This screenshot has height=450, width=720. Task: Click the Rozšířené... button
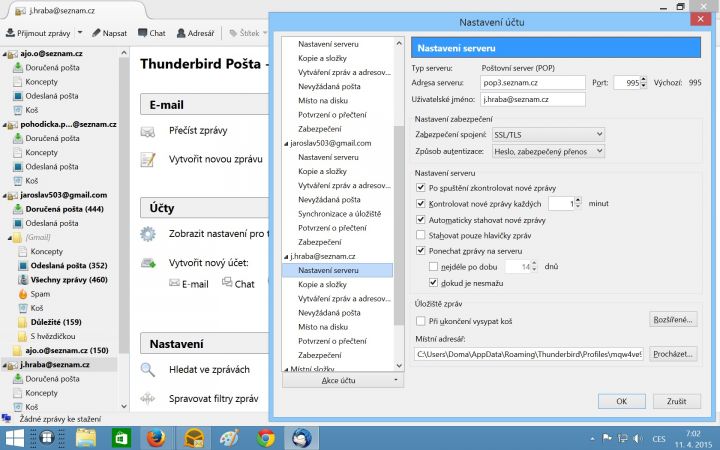[x=673, y=319]
